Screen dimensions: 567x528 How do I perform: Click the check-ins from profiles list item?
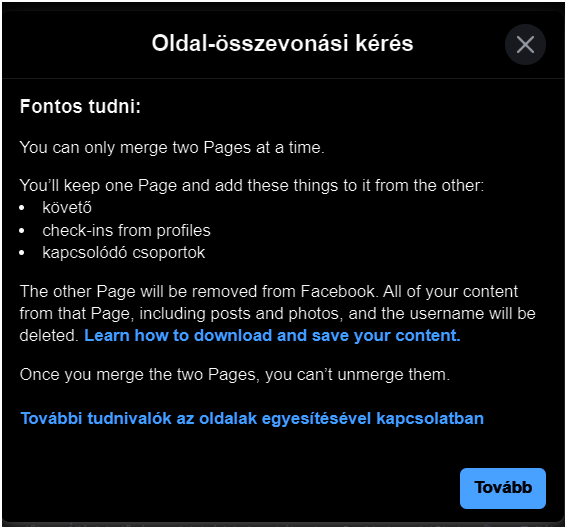coord(126,230)
